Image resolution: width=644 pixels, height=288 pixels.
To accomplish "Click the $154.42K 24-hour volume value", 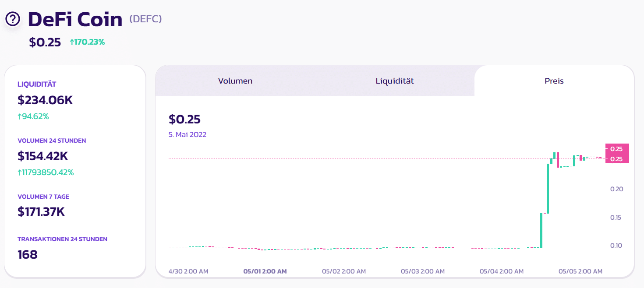I will pos(43,156).
